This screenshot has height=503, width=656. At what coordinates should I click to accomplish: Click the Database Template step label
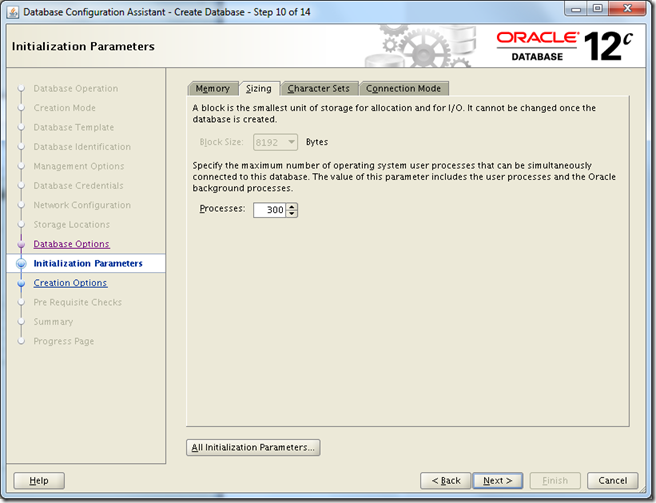(74, 127)
